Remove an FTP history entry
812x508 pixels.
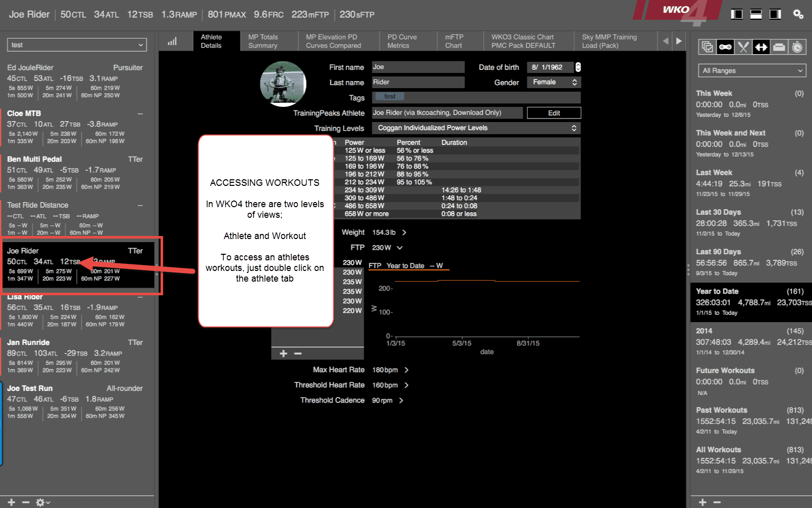[298, 354]
